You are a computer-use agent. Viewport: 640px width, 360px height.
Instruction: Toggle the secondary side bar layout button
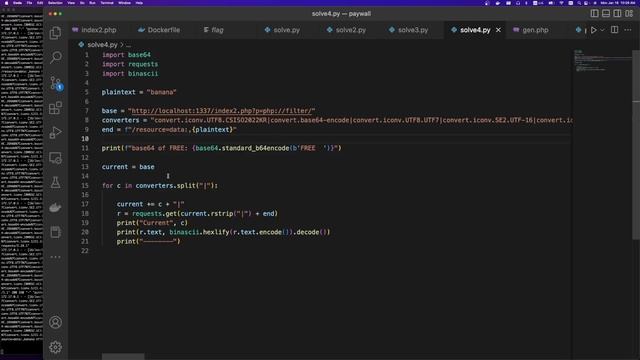click(618, 13)
